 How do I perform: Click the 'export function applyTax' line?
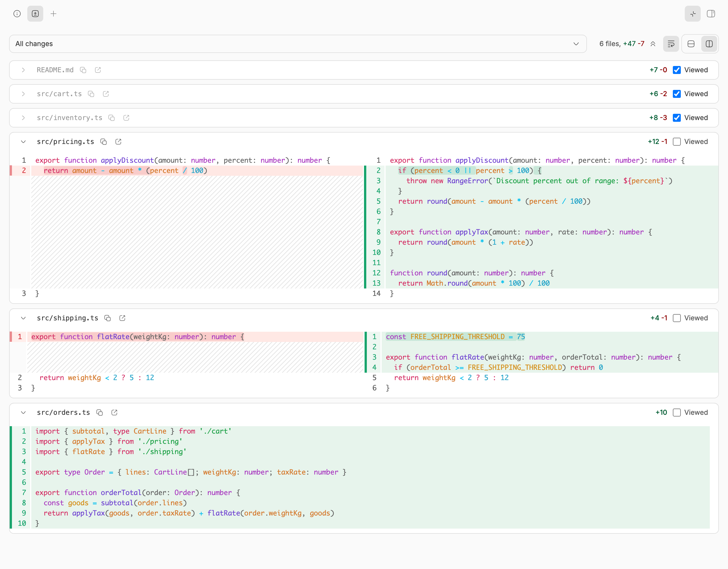(x=551, y=232)
